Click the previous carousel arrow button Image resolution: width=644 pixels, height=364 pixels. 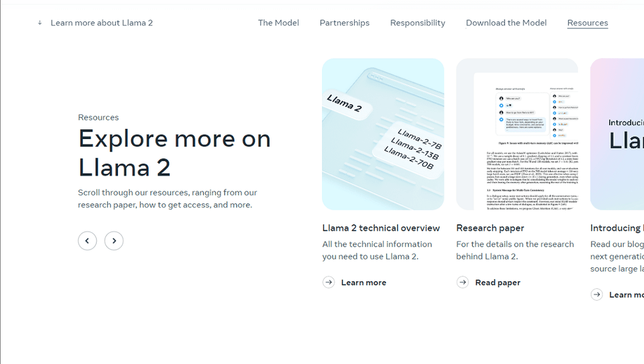click(x=88, y=241)
